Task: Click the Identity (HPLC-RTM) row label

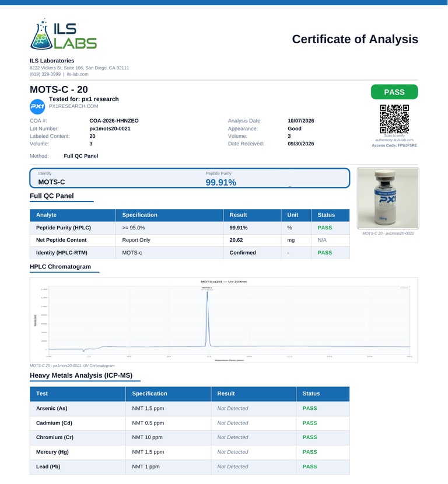Action: (62, 253)
